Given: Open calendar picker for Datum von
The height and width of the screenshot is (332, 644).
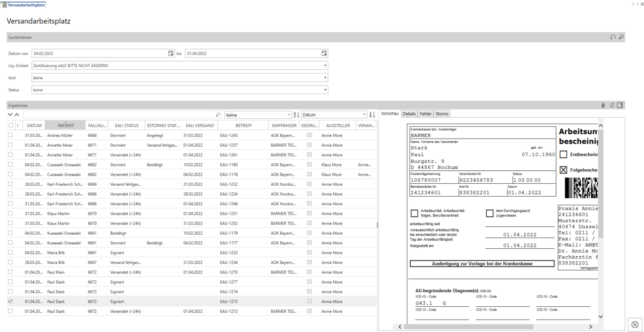Looking at the screenshot, I should click(171, 53).
